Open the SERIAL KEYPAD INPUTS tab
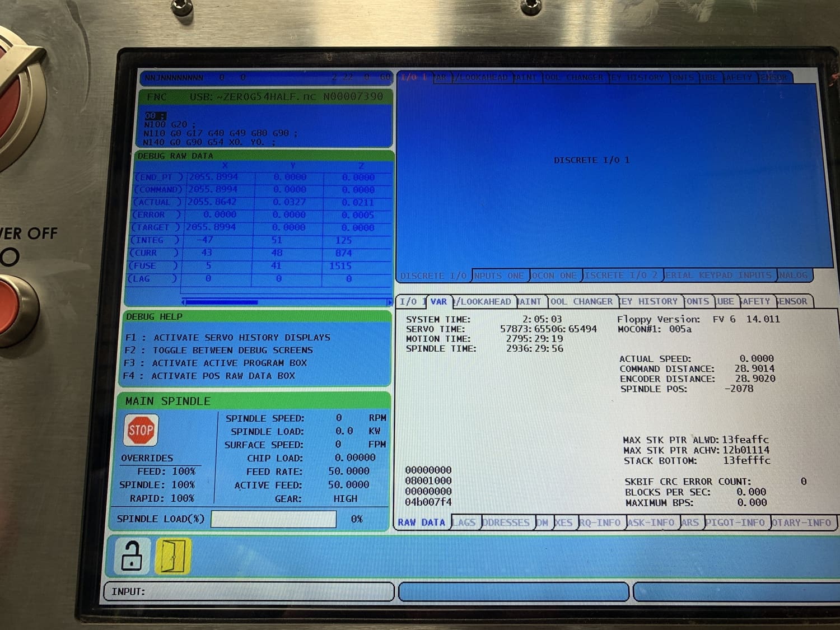 click(x=719, y=276)
